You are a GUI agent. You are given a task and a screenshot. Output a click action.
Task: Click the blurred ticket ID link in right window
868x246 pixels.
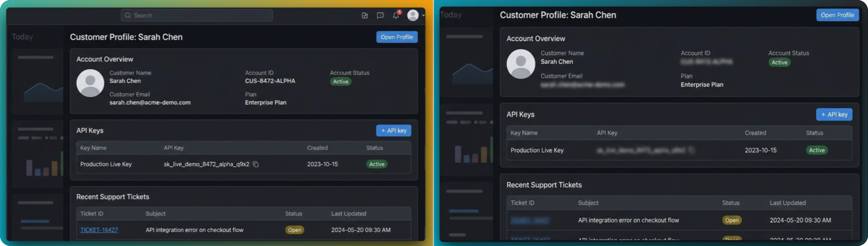[x=530, y=221]
